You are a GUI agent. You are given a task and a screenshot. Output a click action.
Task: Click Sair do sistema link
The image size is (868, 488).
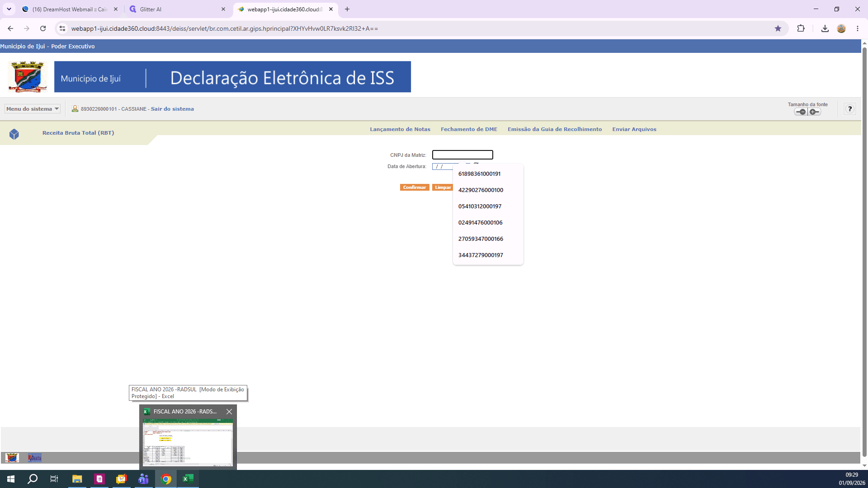[x=172, y=109]
